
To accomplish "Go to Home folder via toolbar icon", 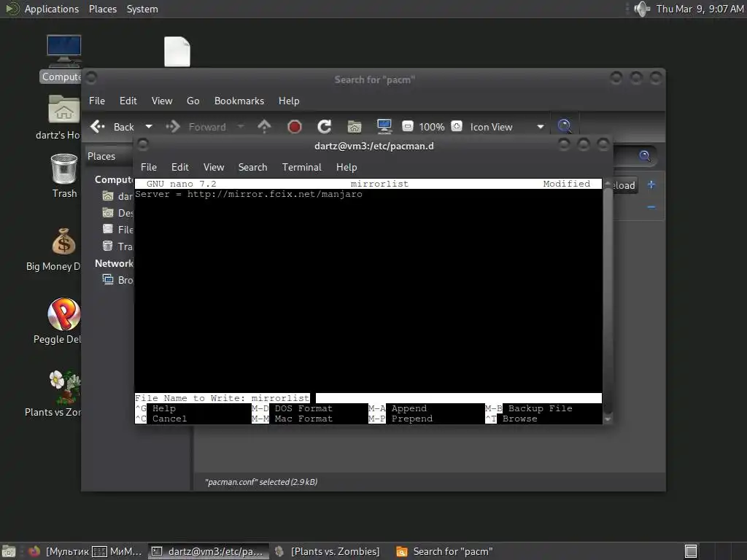I will [x=354, y=127].
